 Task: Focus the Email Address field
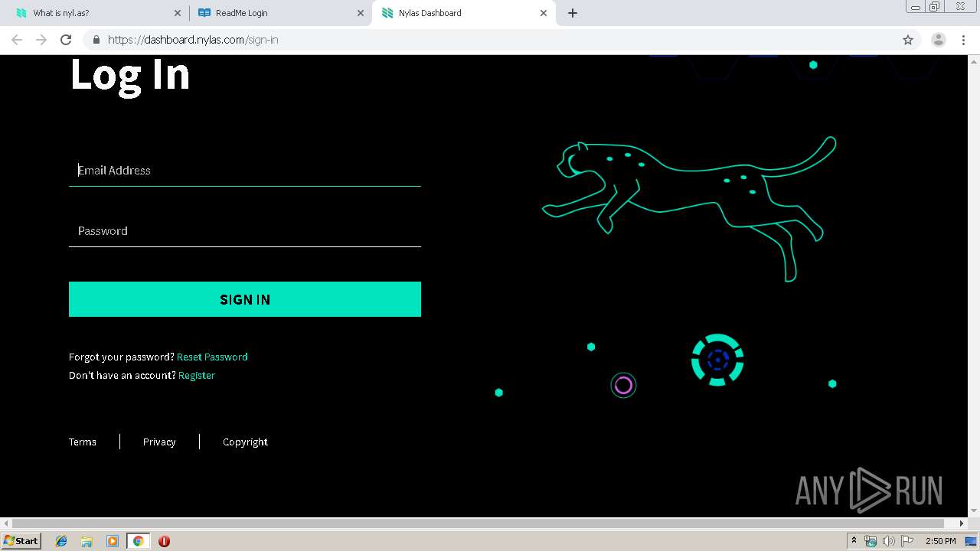(245, 171)
